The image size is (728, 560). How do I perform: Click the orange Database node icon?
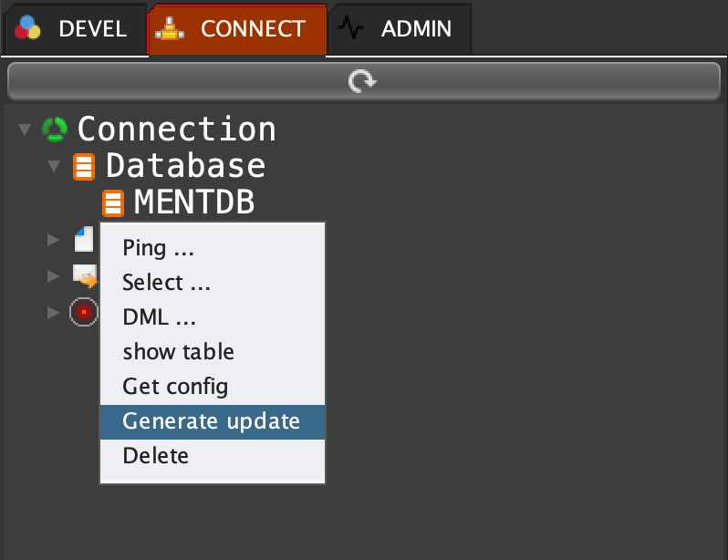click(x=84, y=167)
